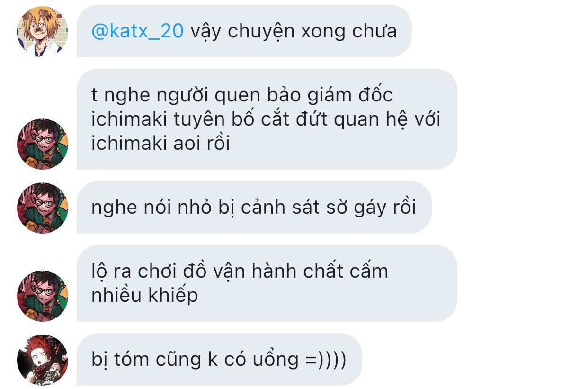
Task: Tap the red-haired avatar at the bottom
Action: click(43, 360)
